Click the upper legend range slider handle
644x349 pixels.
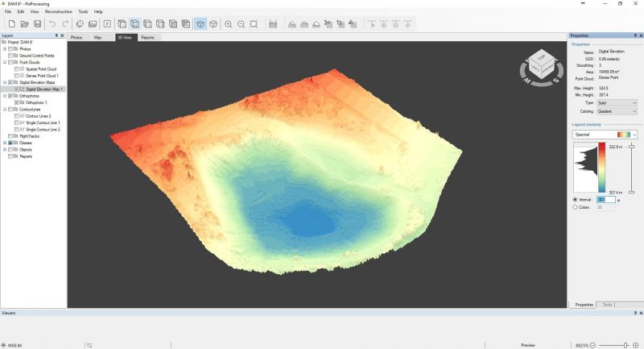(x=630, y=147)
